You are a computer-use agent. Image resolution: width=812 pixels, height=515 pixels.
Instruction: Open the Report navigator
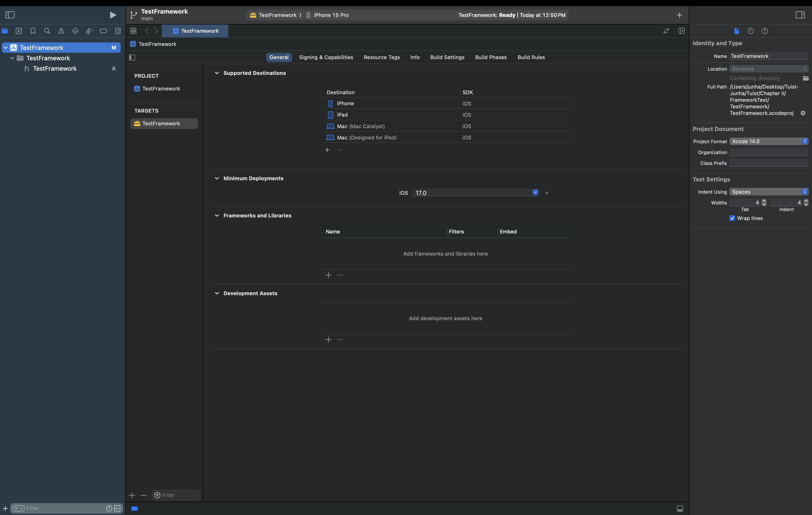point(118,31)
